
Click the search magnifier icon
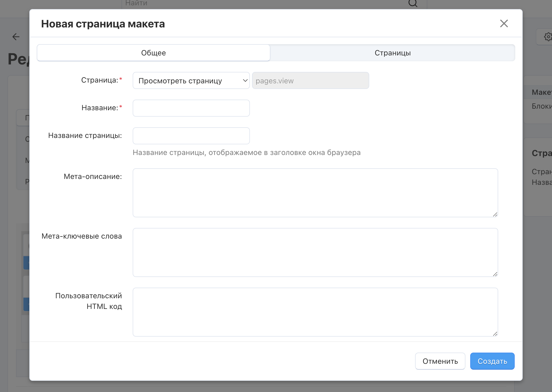click(x=413, y=3)
